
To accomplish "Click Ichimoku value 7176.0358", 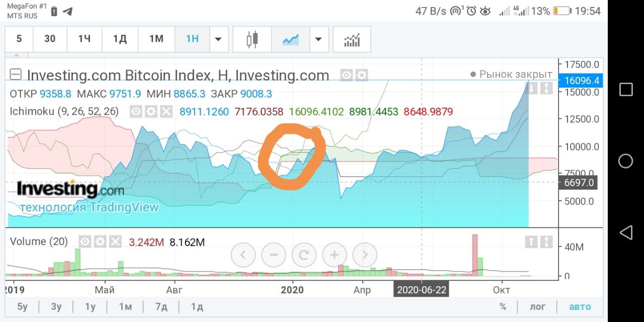I will pyautogui.click(x=259, y=111).
